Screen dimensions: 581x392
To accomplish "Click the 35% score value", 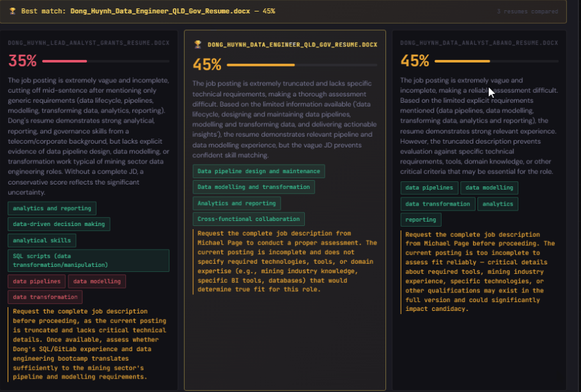I will point(22,61).
